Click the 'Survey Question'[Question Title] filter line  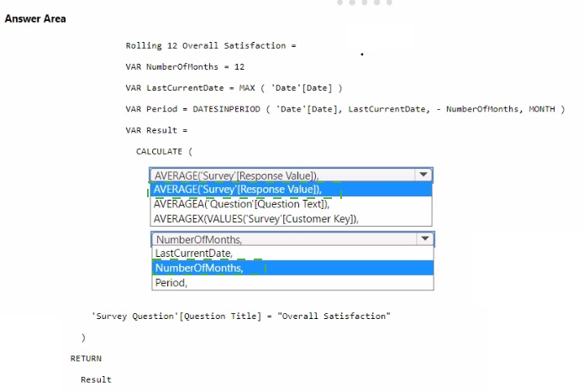click(x=241, y=316)
